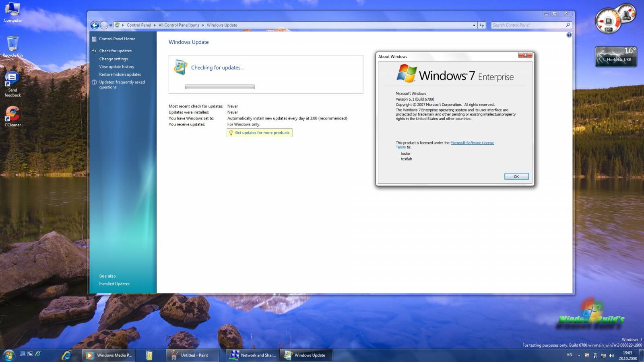Open Microsoft Software License link
Image resolution: width=644 pixels, height=362 pixels.
tap(472, 143)
